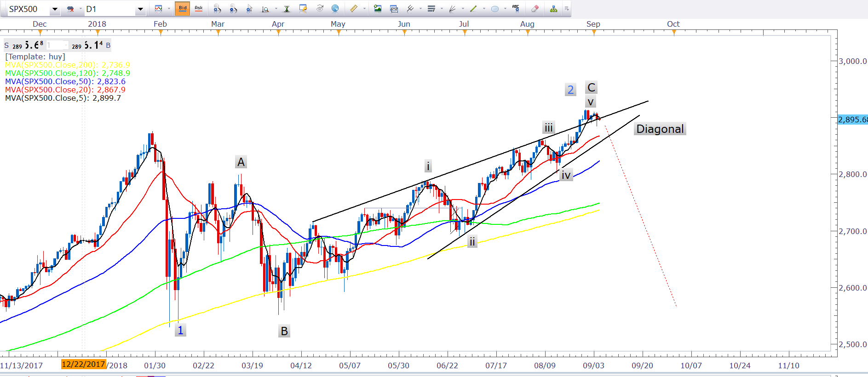Open the SPX500 symbol dropdown

pos(55,9)
